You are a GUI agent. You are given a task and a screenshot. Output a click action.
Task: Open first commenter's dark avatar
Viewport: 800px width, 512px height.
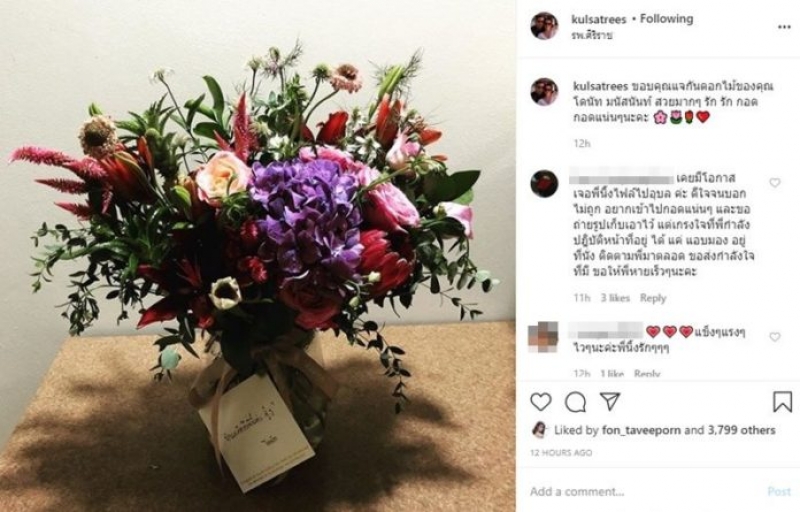(x=544, y=184)
